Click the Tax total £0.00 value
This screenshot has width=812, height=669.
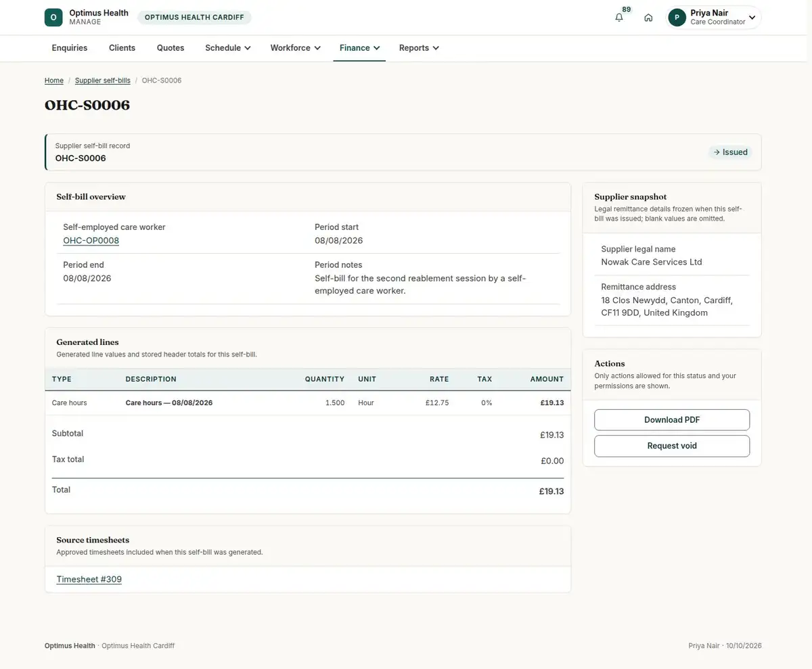(553, 461)
